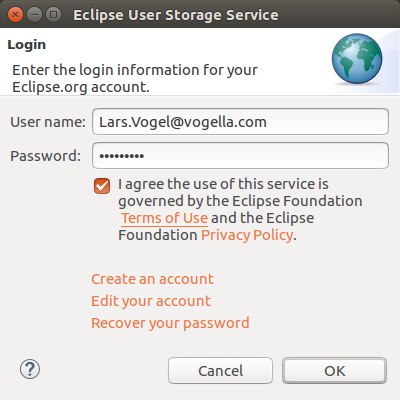The image size is (400, 400).
Task: Open help with the question mark icon
Action: pos(30,369)
